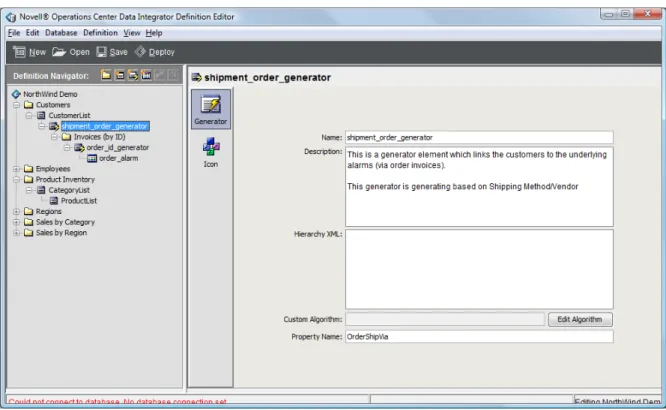The height and width of the screenshot is (410, 666).
Task: Collapse the Invoices (by ID) node
Action: [x=55, y=137]
